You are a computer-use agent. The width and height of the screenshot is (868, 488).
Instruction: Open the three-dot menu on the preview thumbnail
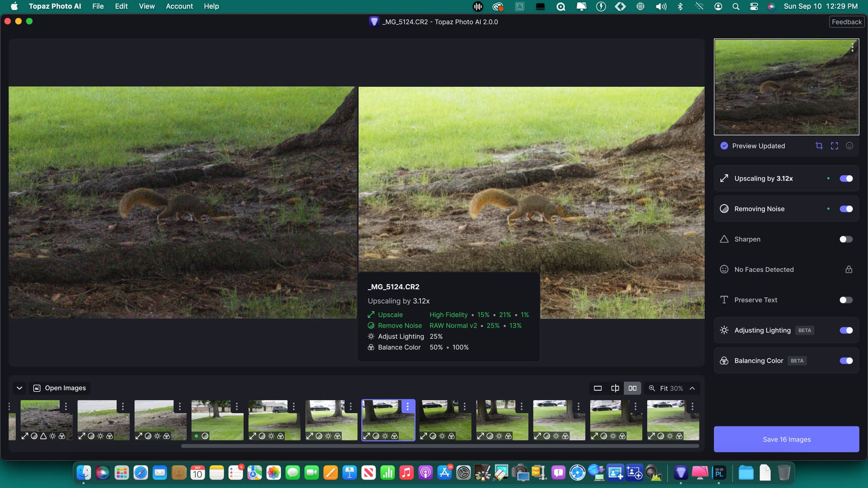tap(852, 47)
